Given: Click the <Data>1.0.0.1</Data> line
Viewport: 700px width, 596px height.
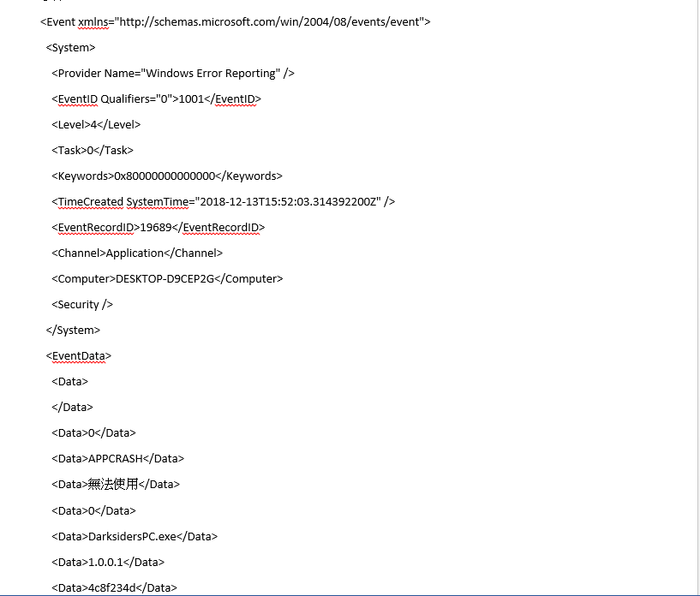Looking at the screenshot, I should click(108, 563).
